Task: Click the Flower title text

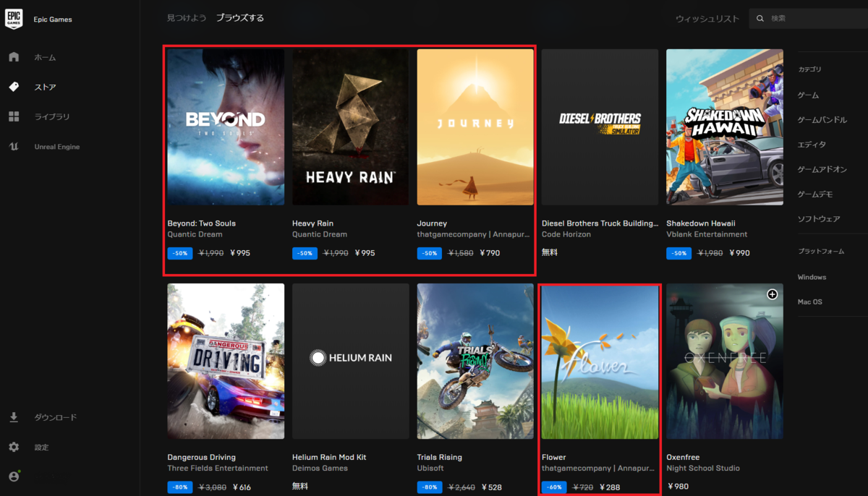Action: point(553,457)
